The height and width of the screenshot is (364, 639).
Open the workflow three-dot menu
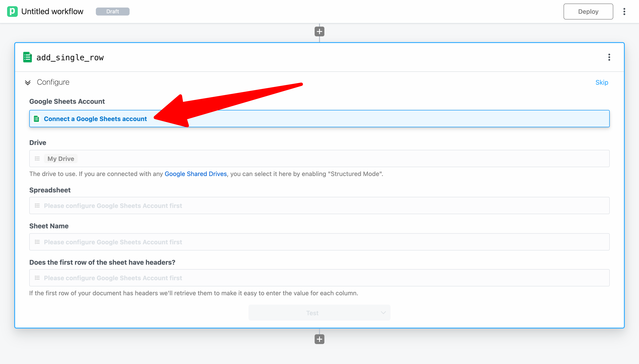click(x=624, y=12)
